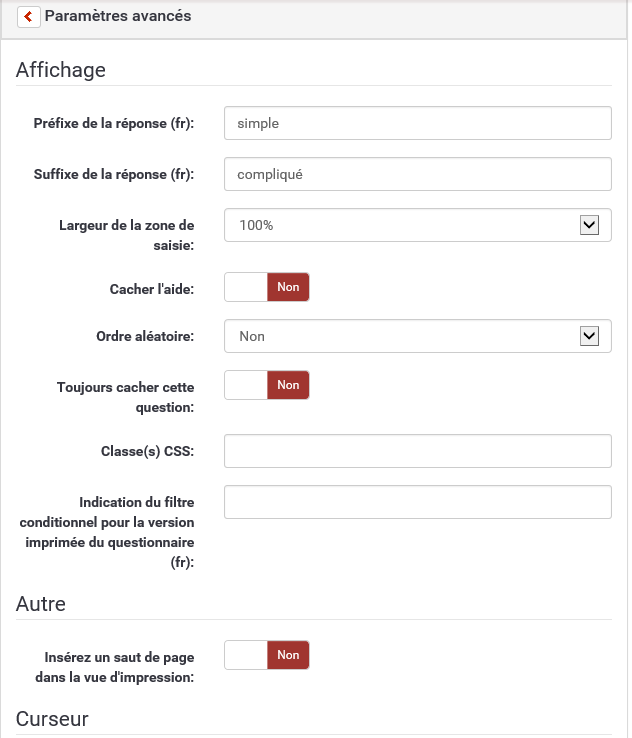Click the "Autre" section heading
The height and width of the screenshot is (738, 632).
click(41, 604)
